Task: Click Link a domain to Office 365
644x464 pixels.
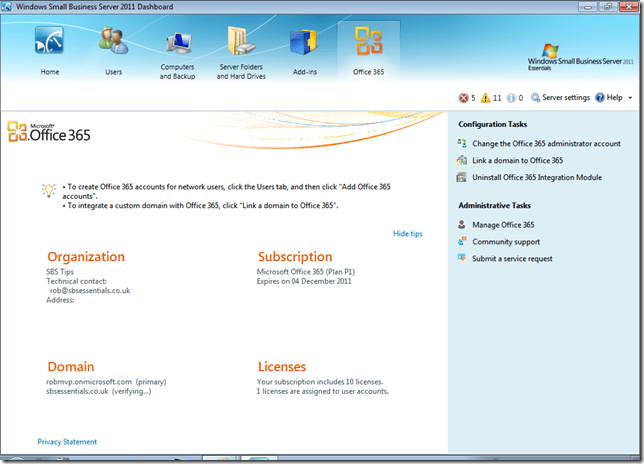Action: tap(516, 160)
